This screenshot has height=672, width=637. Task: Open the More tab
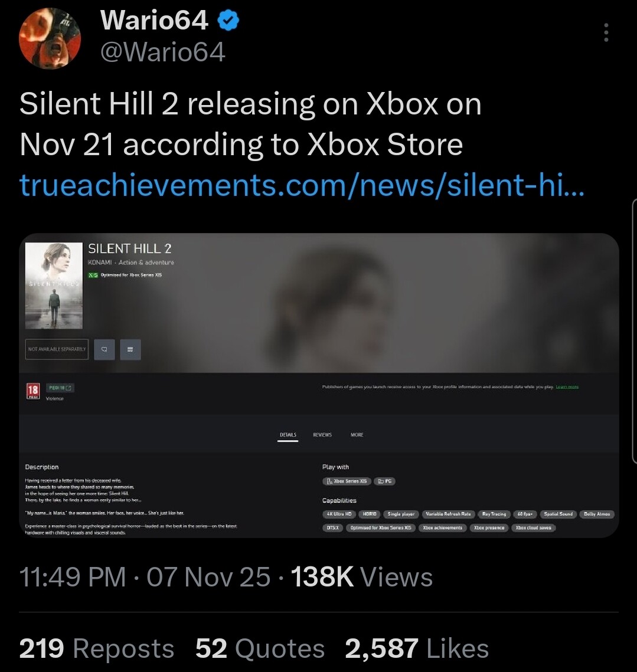click(x=357, y=435)
